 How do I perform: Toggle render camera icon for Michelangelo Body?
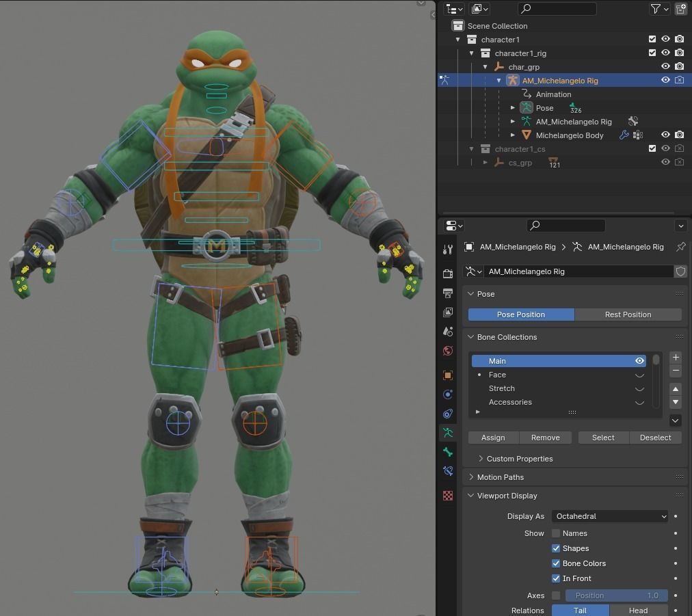680,135
